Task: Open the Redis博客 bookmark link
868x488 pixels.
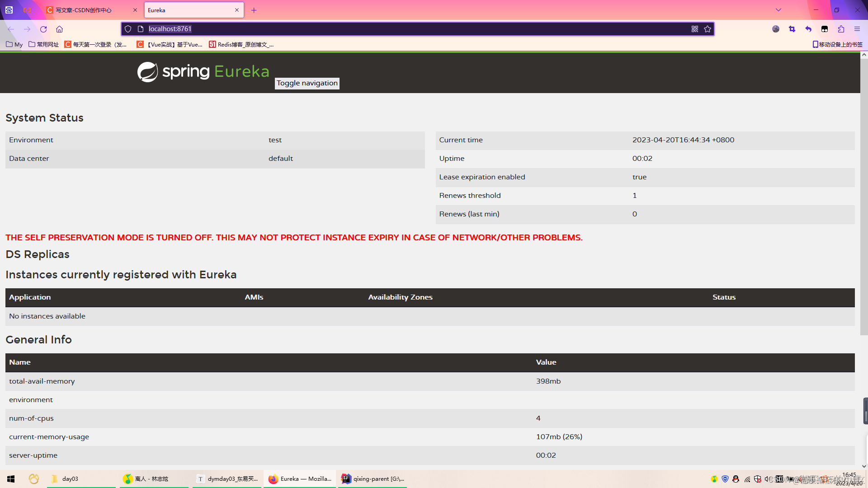Action: click(x=241, y=44)
